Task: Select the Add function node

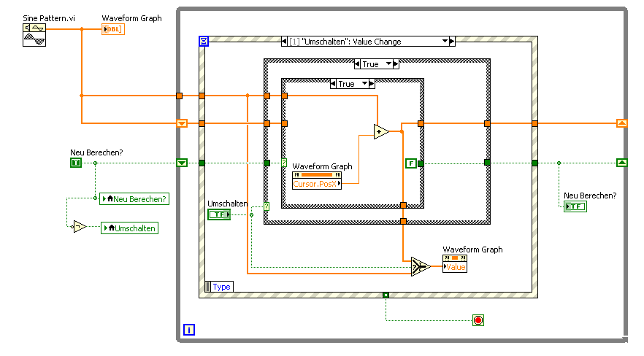Action: tap(381, 131)
